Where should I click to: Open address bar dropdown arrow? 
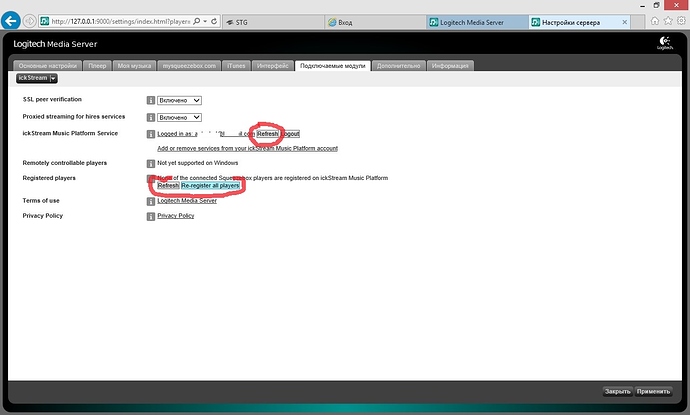point(205,21)
